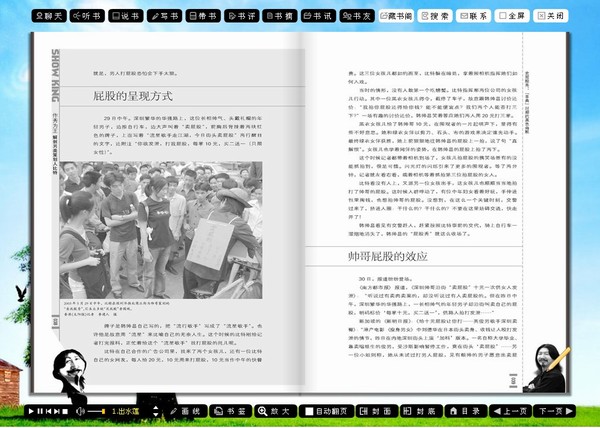
Task: Play the background music
Action: [31, 412]
